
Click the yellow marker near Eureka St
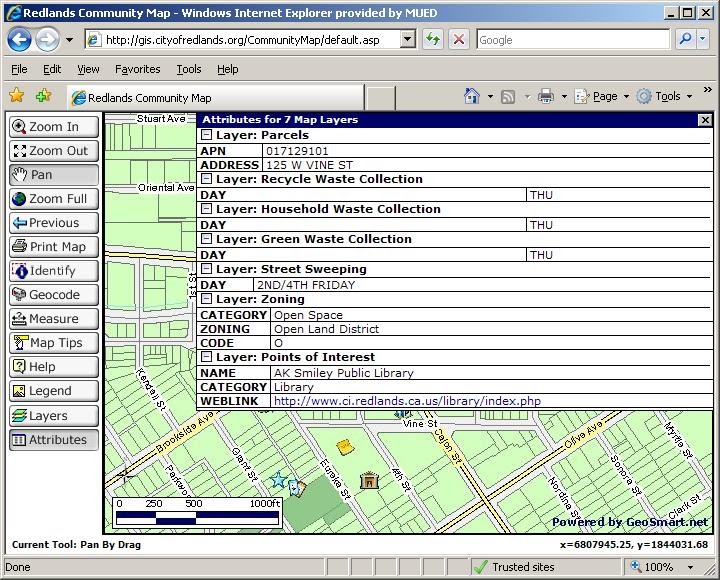tap(344, 446)
